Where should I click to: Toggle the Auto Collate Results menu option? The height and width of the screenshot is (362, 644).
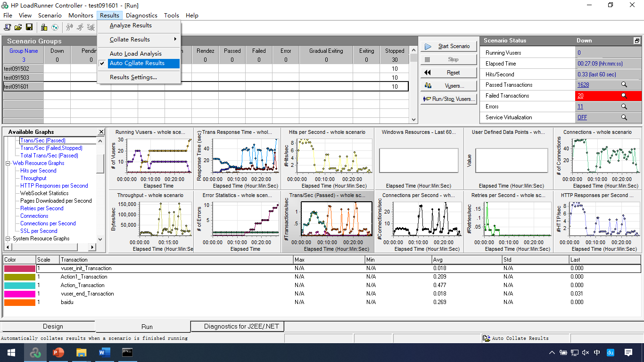click(137, 63)
